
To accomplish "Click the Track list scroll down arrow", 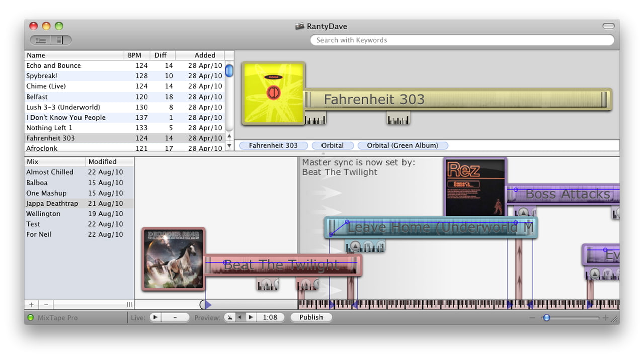I will pyautogui.click(x=229, y=146).
